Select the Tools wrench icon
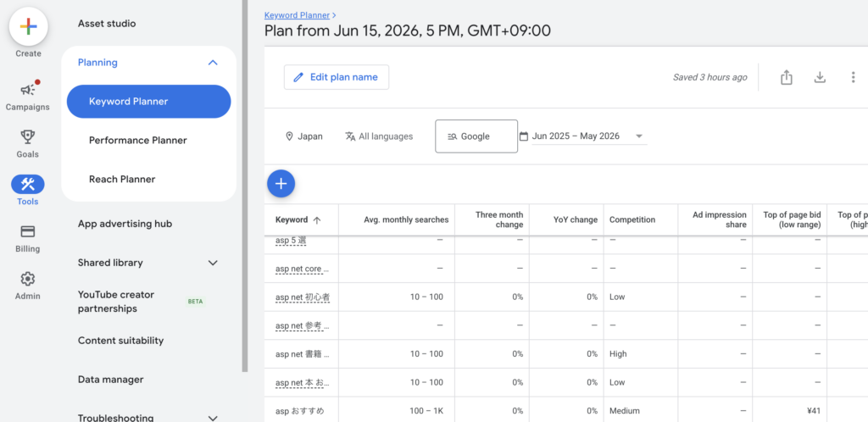The height and width of the screenshot is (422, 868). (x=28, y=184)
